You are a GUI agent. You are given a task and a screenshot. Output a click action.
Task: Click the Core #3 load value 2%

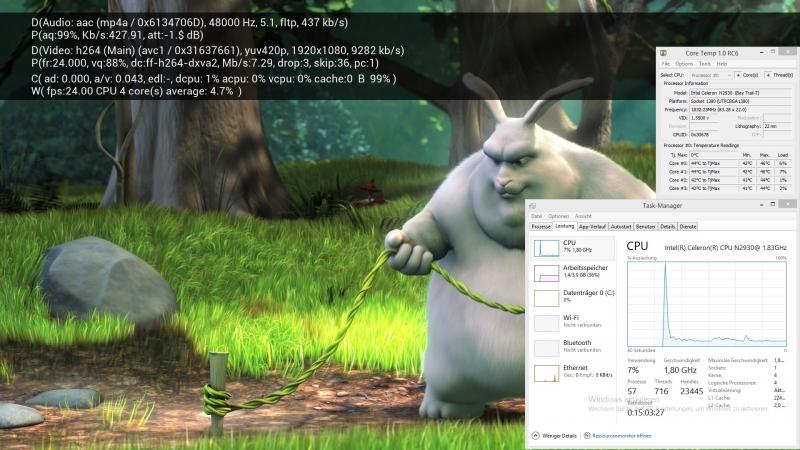coord(783,188)
